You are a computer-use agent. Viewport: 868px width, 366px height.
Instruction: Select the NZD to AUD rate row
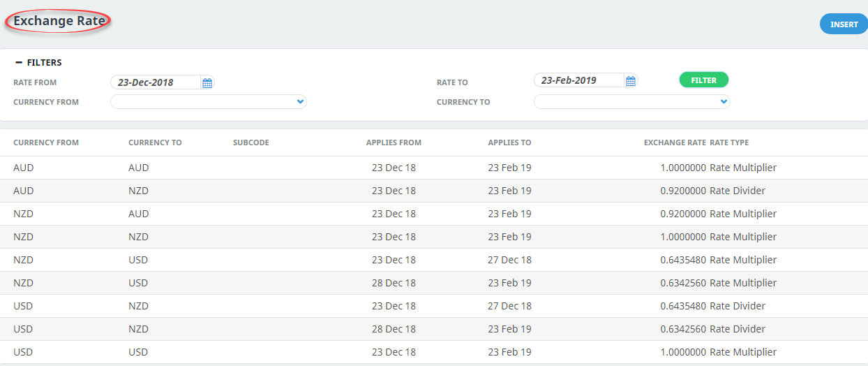(434, 214)
